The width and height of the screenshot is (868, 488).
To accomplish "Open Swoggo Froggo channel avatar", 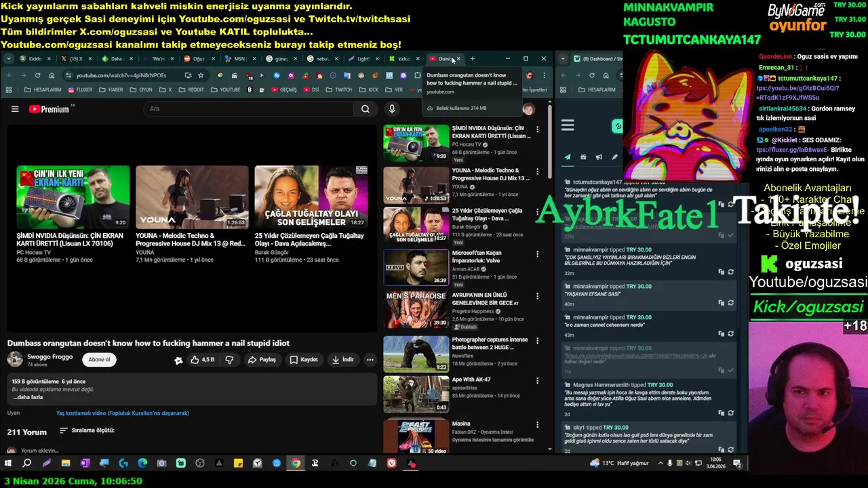I will pos(15,359).
